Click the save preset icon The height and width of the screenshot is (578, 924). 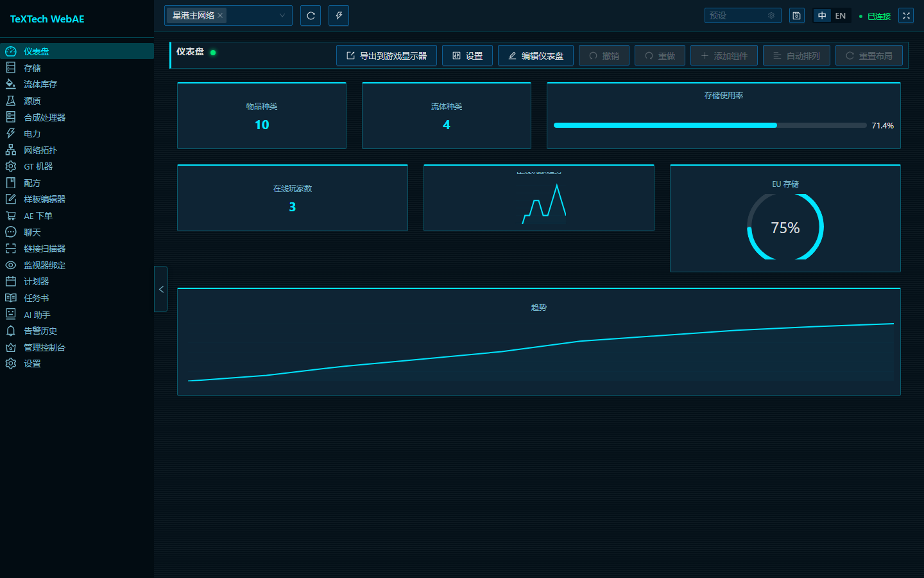796,15
